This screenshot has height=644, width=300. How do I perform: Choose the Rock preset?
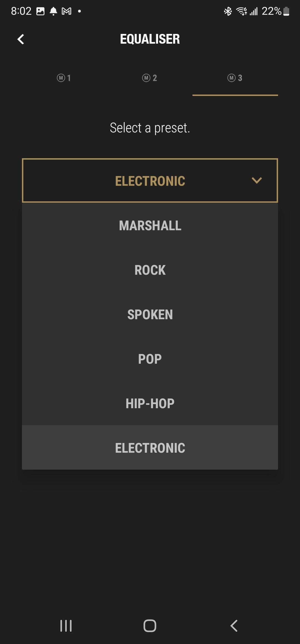[x=150, y=270]
